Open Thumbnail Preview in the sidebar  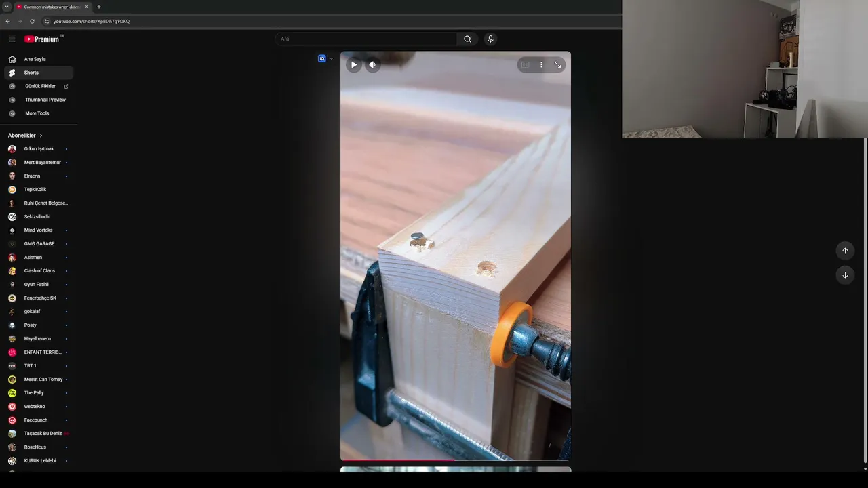39,100
